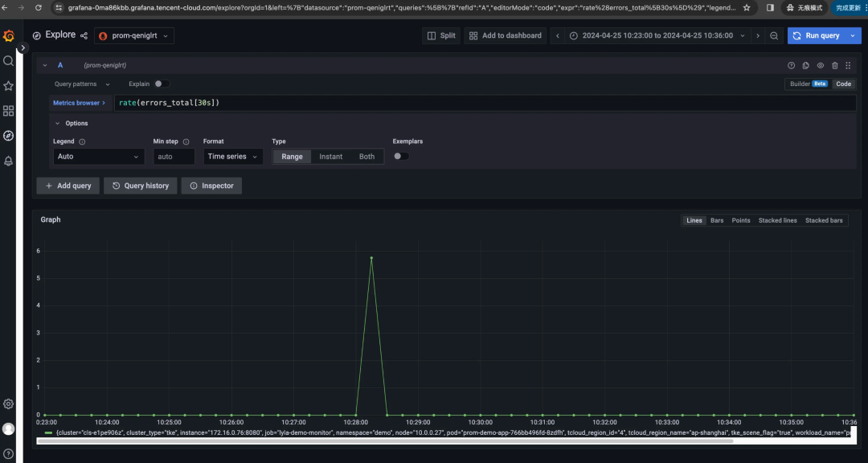This screenshot has width=868, height=463.
Task: Zoom out the time range
Action: coord(774,35)
